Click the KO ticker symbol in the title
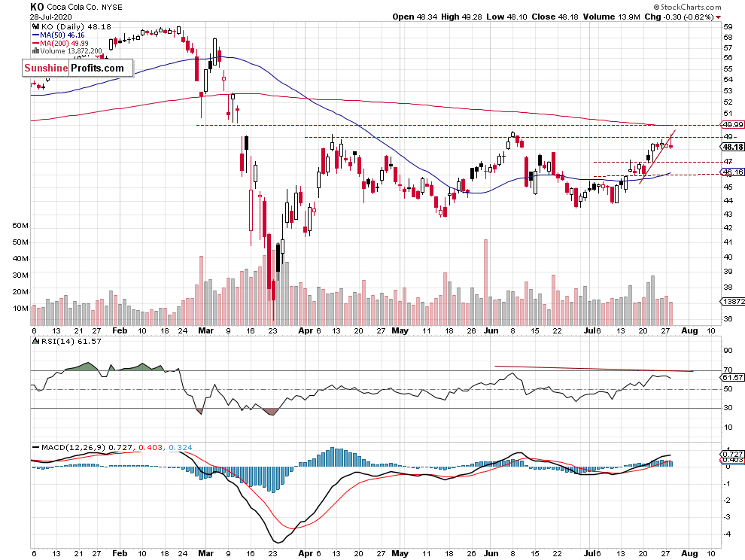 [37, 7]
